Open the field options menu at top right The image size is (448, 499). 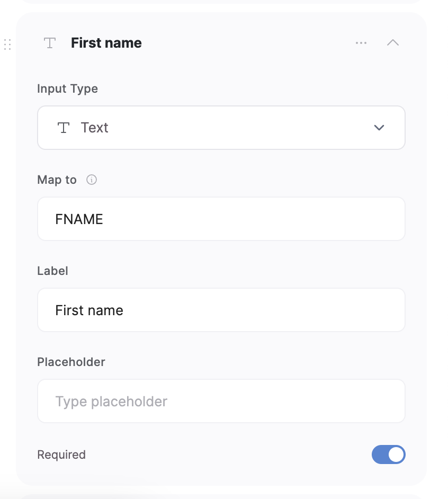pos(361,43)
